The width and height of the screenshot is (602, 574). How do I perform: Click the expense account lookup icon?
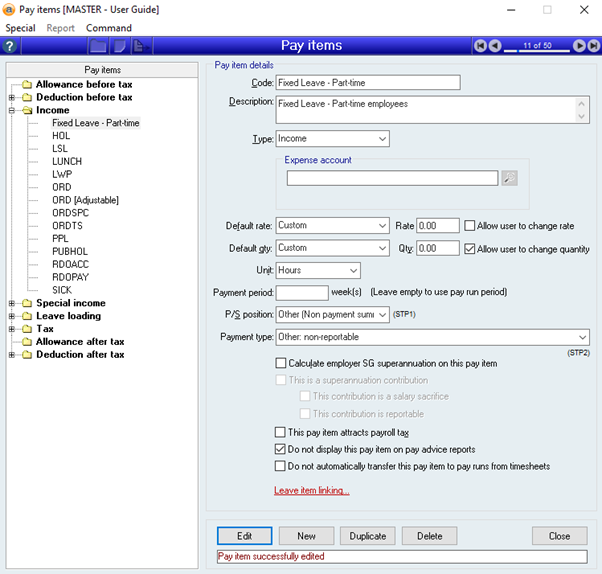coord(509,178)
